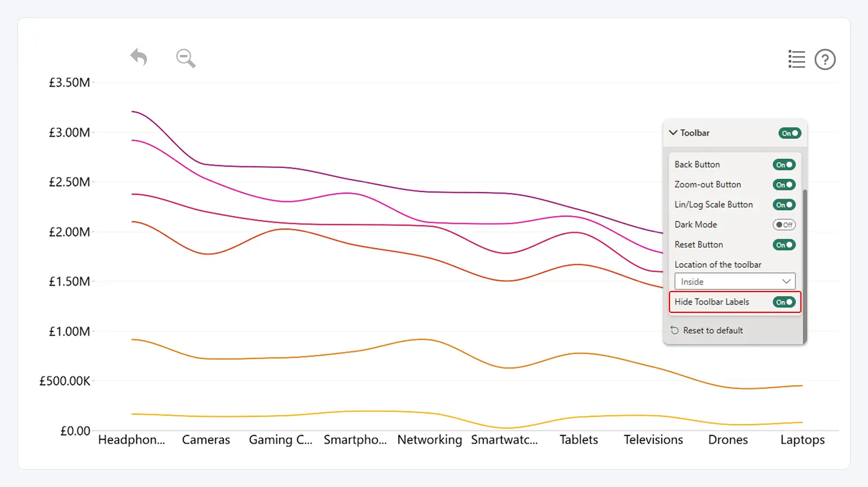Switch off the Zoom-out Button toggle
Image resolution: width=868 pixels, height=487 pixels.
pyautogui.click(x=784, y=185)
